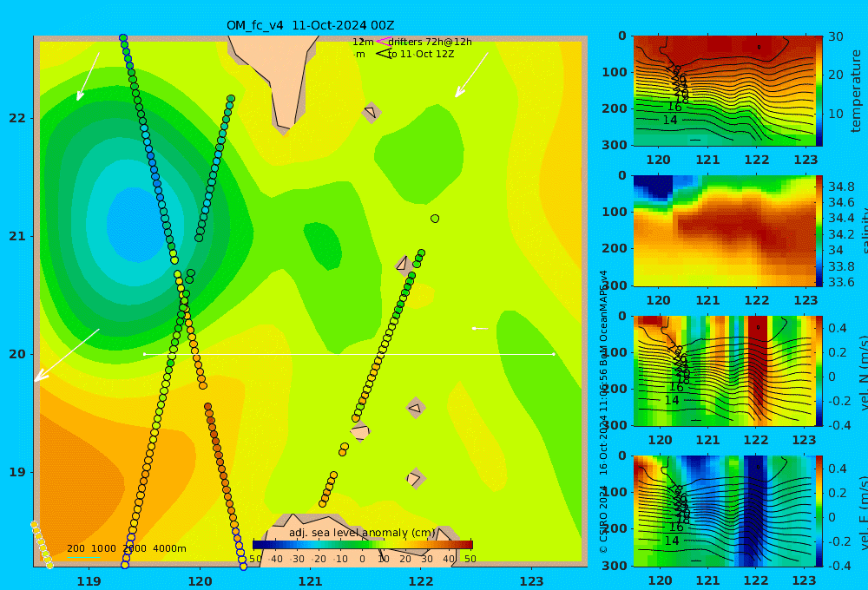This screenshot has height=590, width=868.
Task: Click the 'adj. sea level anomaly (cm)' label
Action: (x=363, y=533)
